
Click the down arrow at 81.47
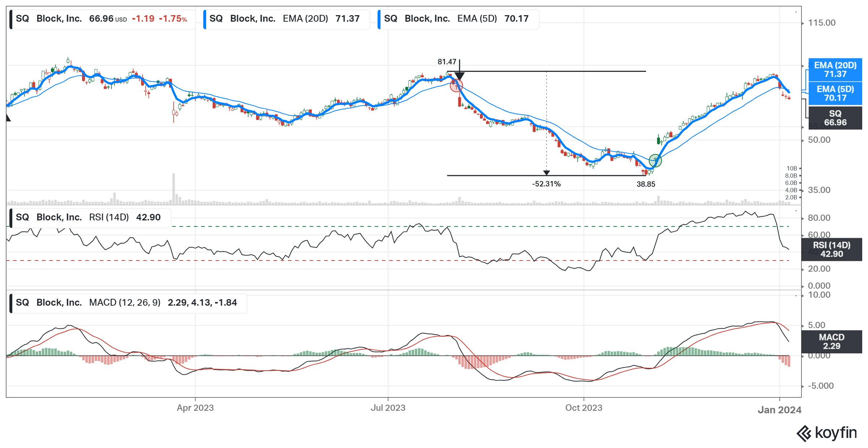[x=459, y=75]
